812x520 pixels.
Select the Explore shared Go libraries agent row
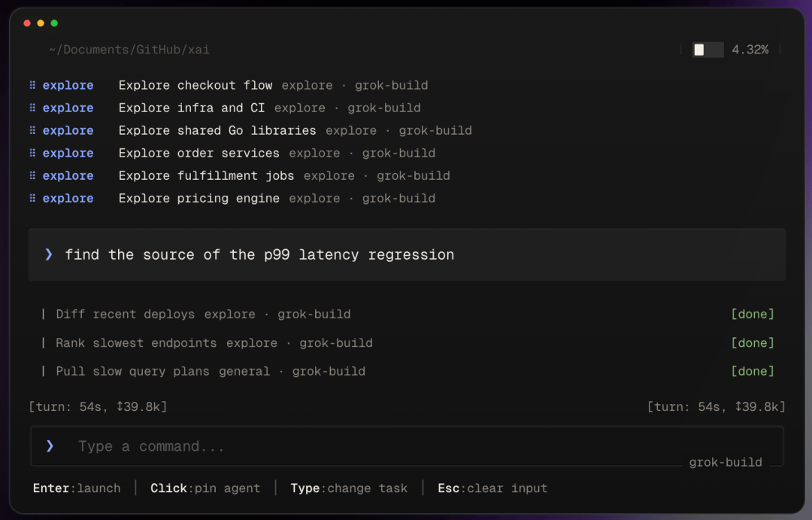[x=250, y=130]
